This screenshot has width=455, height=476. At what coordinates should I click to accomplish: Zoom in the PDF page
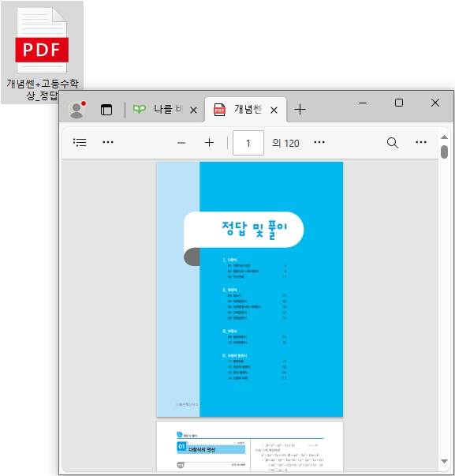pyautogui.click(x=209, y=142)
